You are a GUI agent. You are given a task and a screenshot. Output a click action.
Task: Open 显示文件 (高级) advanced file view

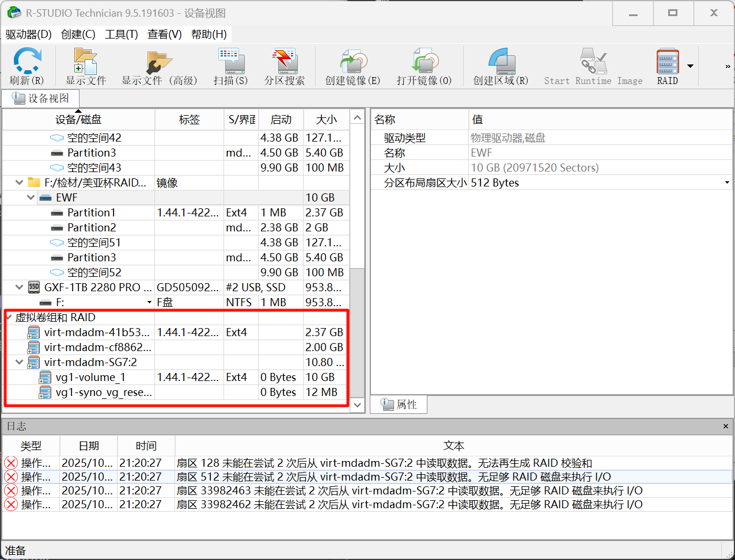(158, 61)
